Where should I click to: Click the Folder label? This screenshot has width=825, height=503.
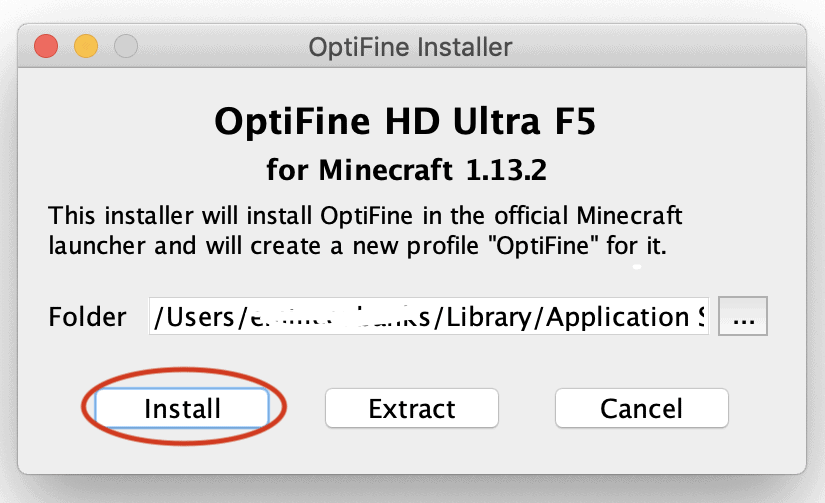87,317
